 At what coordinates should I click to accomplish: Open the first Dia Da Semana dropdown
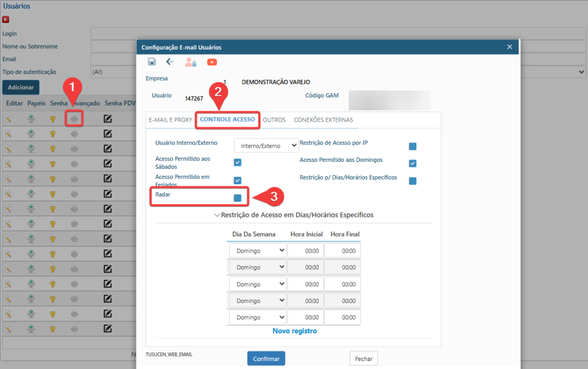tap(257, 251)
